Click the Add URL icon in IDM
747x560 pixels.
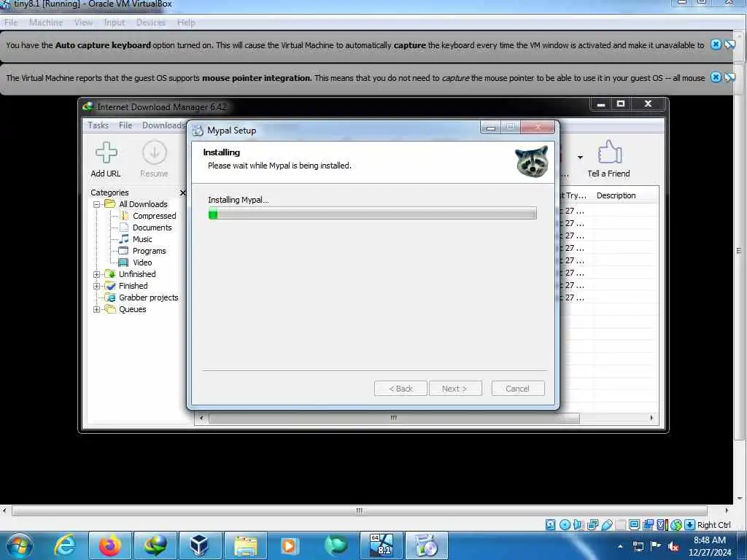coord(106,152)
